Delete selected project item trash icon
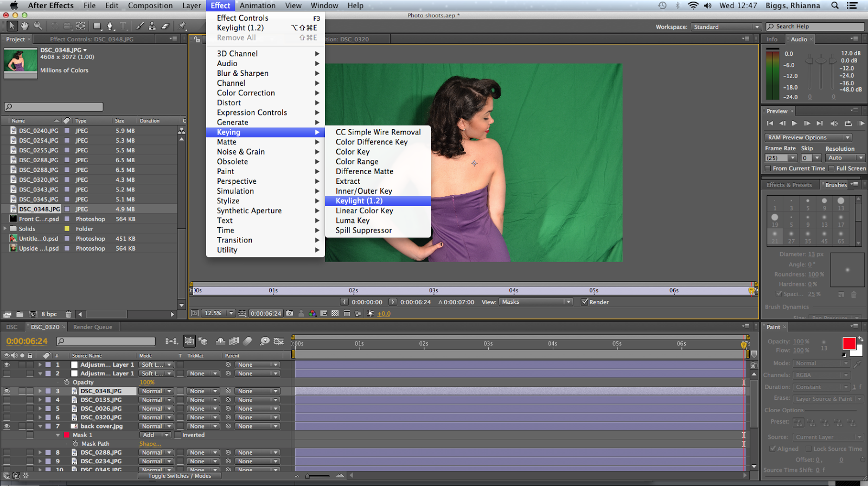This screenshot has width=868, height=486. click(68, 314)
